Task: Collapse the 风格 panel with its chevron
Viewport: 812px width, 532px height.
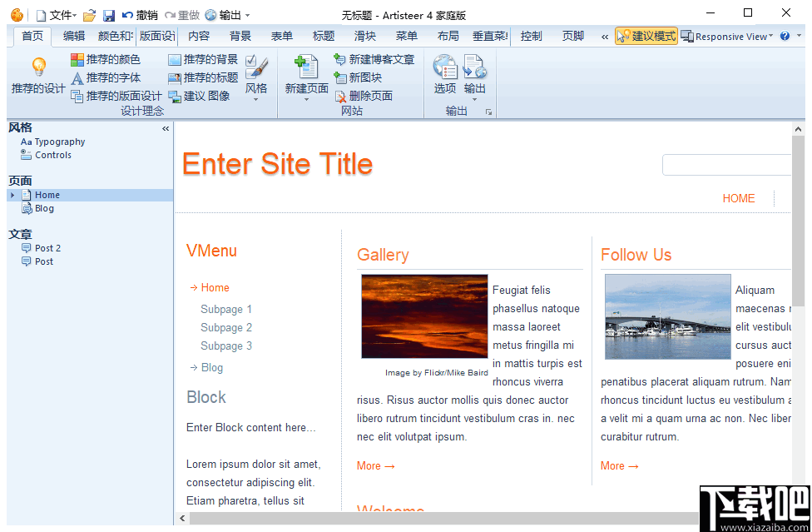Action: pyautogui.click(x=165, y=127)
